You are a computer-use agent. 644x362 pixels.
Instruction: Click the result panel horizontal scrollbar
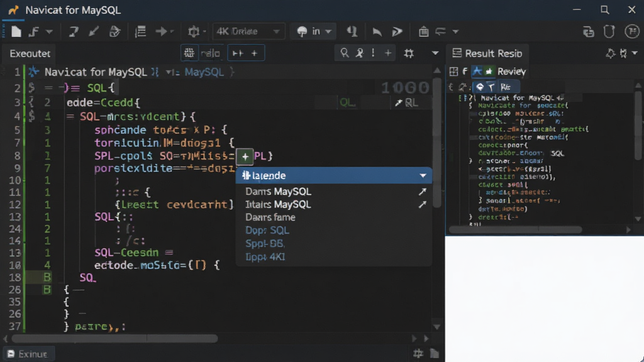516,230
